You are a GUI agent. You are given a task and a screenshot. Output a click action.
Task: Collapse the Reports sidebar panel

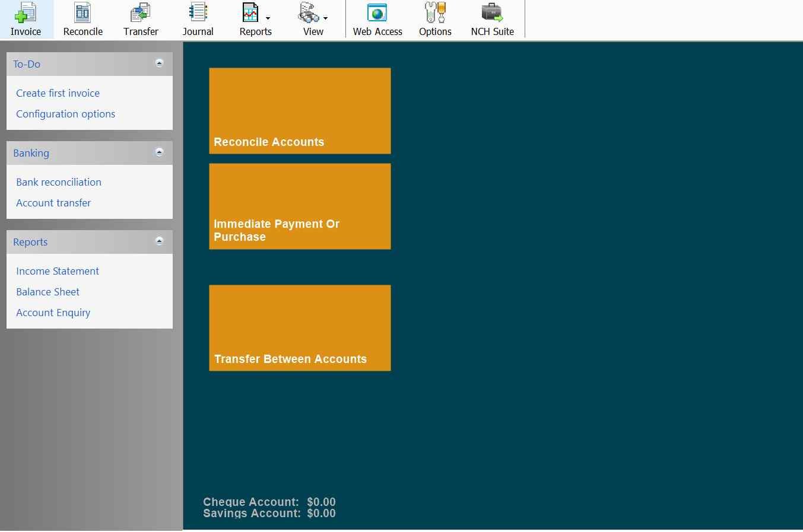point(159,241)
